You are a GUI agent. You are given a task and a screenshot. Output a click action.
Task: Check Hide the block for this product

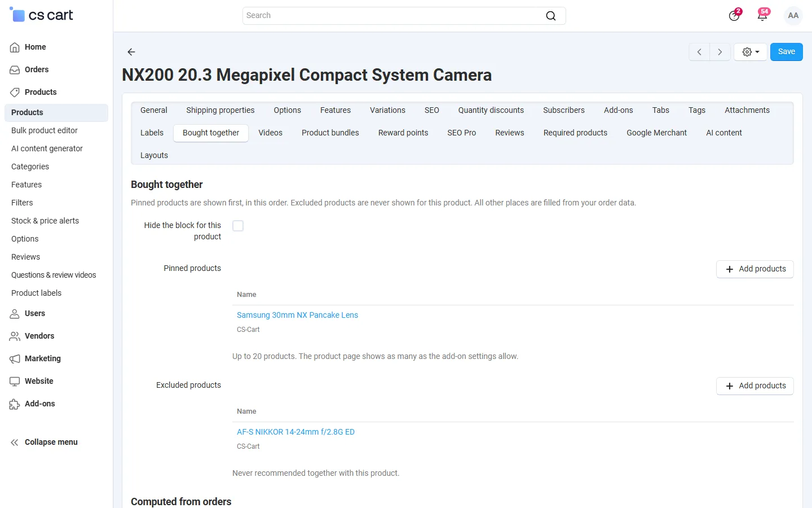238,226
